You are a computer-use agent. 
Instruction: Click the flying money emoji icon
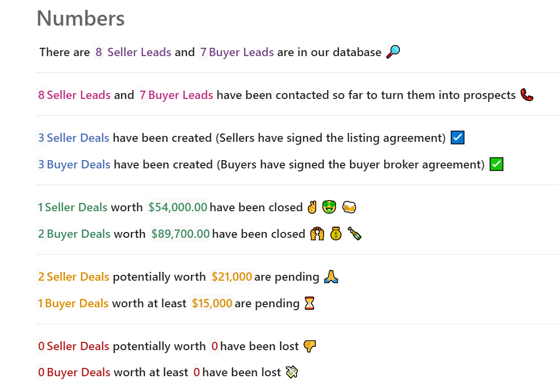tap(292, 372)
